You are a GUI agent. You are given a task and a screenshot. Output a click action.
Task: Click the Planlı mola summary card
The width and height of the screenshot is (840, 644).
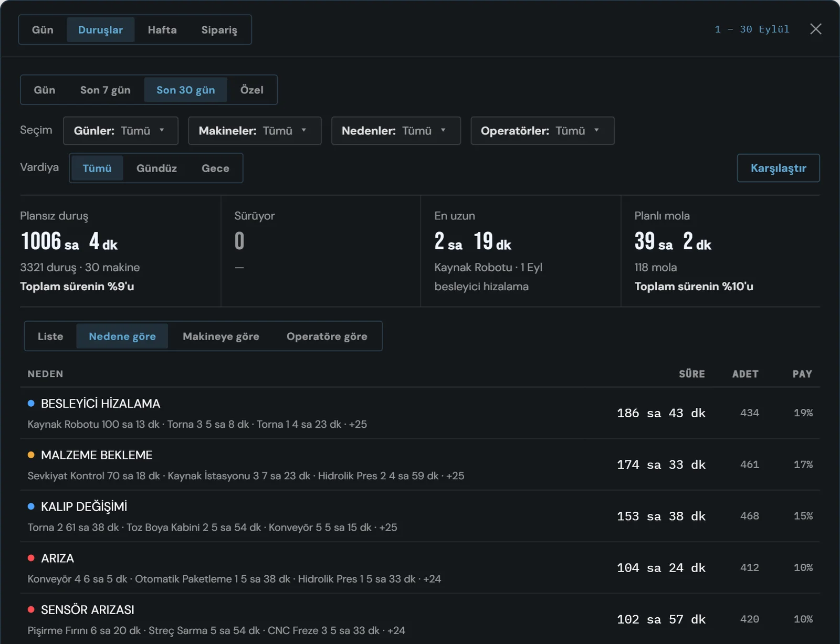click(x=721, y=251)
